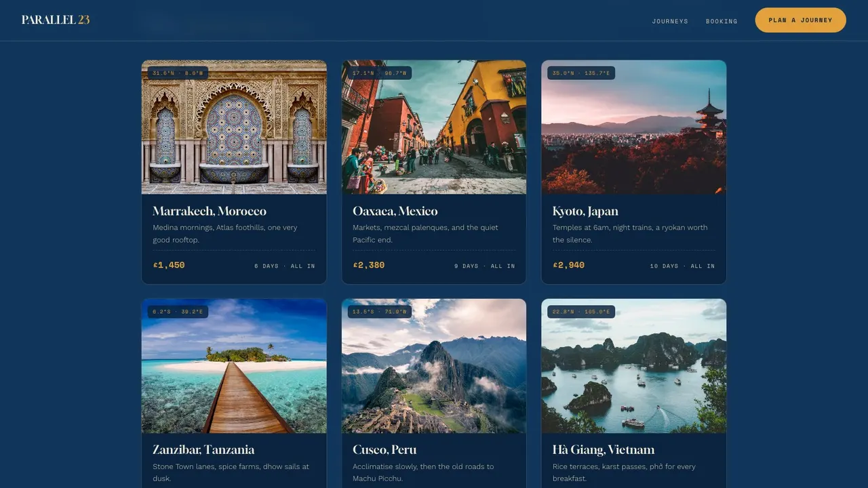The image size is (868, 488).
Task: Click the coordinates badge on the Kyoto photo
Action: click(581, 73)
